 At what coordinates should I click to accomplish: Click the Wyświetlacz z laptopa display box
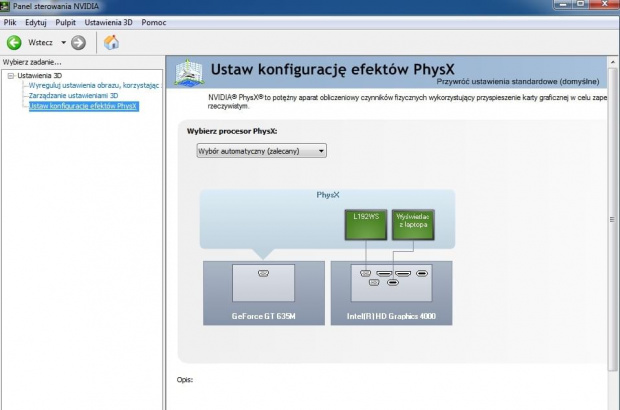tap(413, 225)
